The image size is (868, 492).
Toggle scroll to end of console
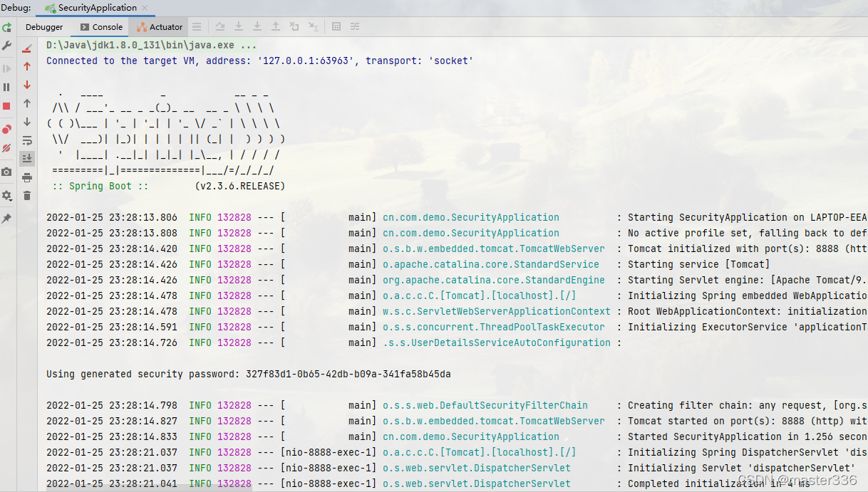(27, 158)
